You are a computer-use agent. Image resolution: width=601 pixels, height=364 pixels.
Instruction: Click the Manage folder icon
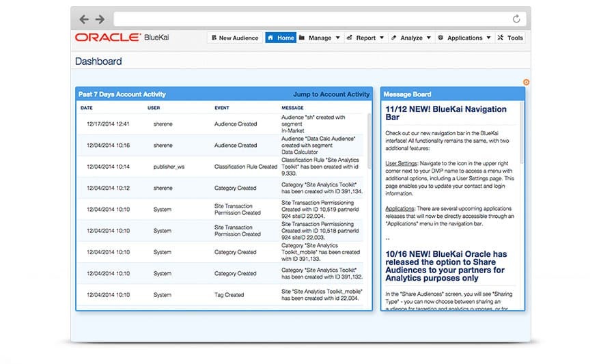pos(302,38)
